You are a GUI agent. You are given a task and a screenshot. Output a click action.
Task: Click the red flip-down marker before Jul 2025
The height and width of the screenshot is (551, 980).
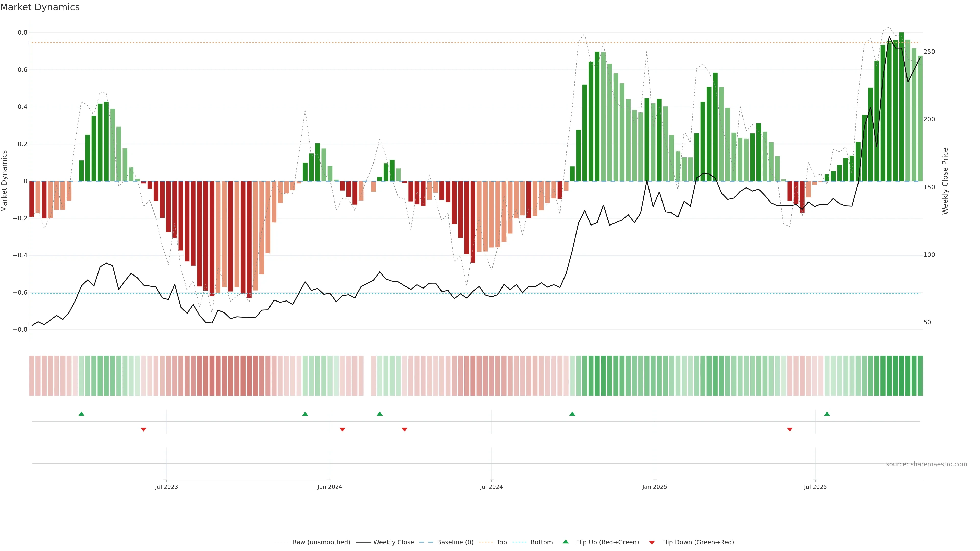click(x=790, y=429)
